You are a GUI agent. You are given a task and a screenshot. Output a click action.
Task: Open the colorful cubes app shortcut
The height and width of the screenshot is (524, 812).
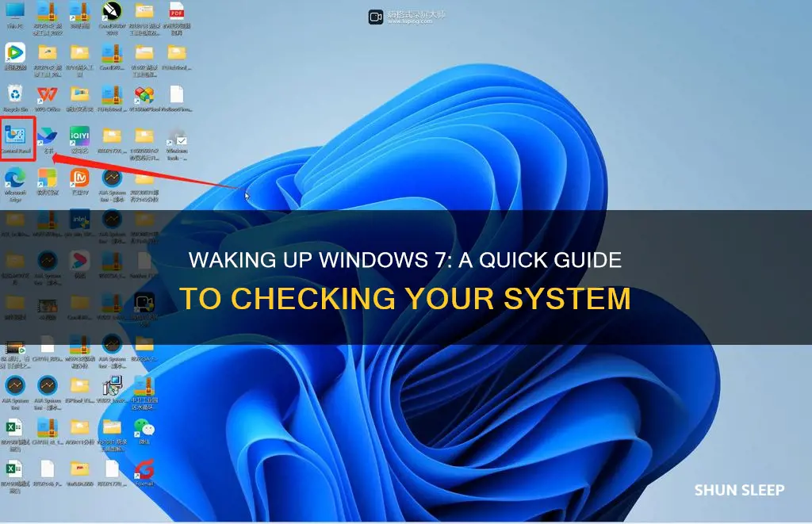(144, 98)
